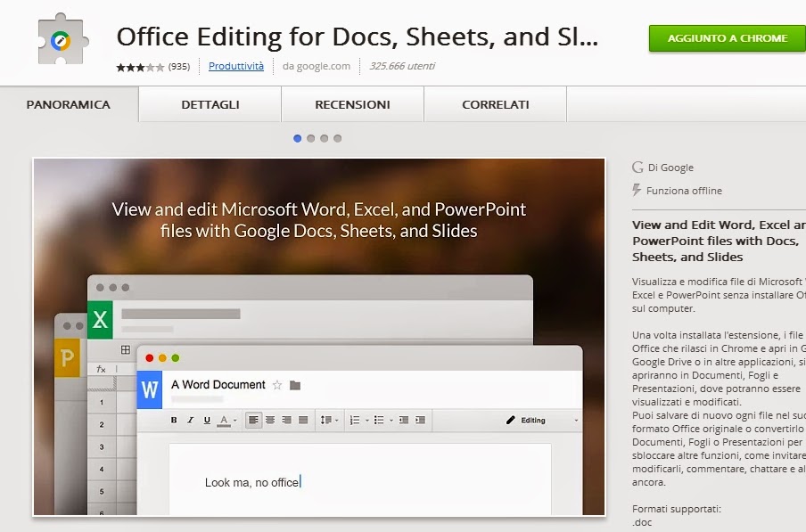Click the Bold B icon in preview toolbar

[174, 420]
